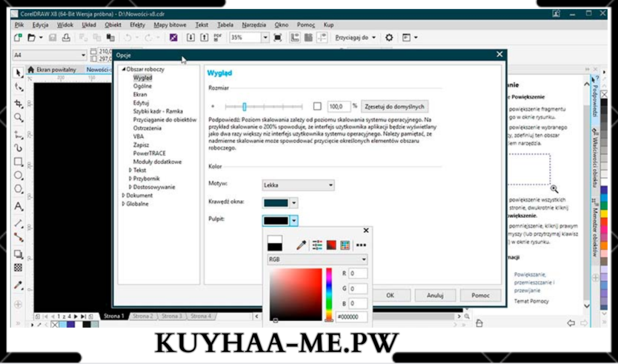The width and height of the screenshot is (618, 364).
Task: Click the interface scale slider handle
Action: click(x=244, y=106)
